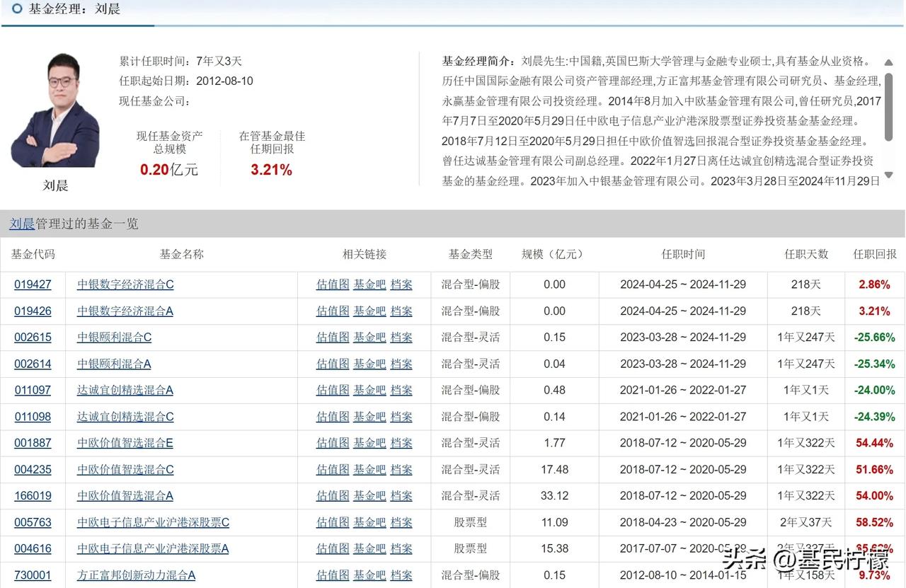Open 估值图 for 中银数字经济混合A
Image resolution: width=906 pixels, height=588 pixels.
[333, 311]
